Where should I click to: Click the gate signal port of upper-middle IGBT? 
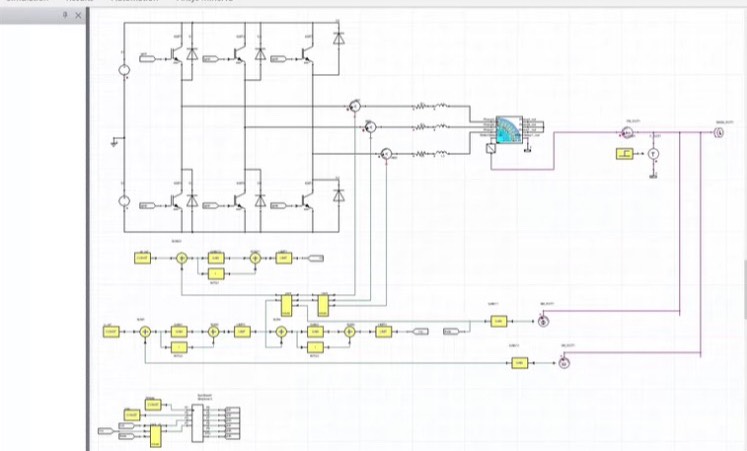[211, 59]
